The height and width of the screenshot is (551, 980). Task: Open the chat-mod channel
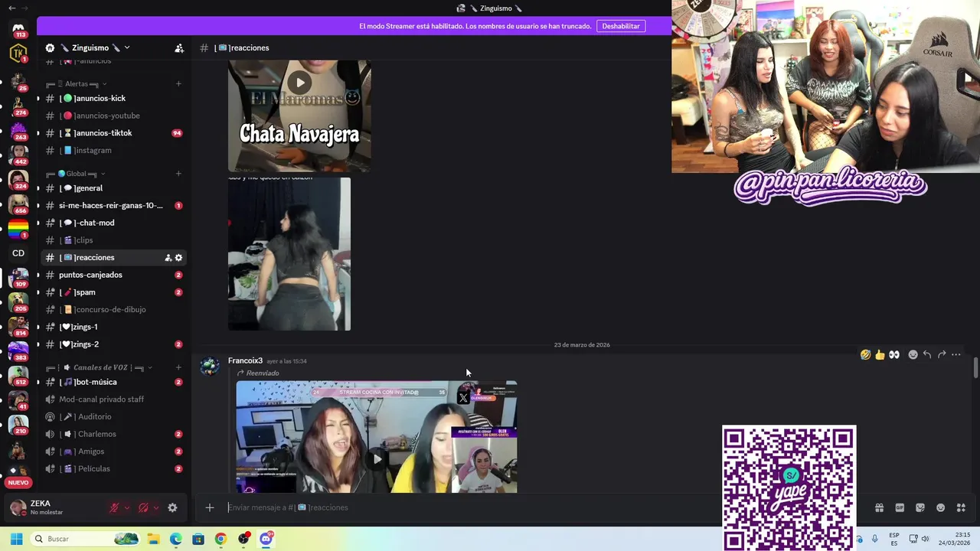tap(113, 223)
